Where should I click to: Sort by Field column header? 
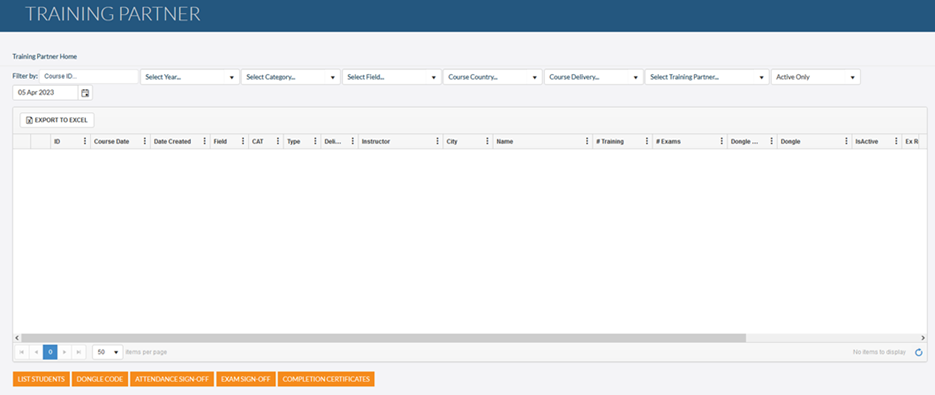click(x=220, y=142)
